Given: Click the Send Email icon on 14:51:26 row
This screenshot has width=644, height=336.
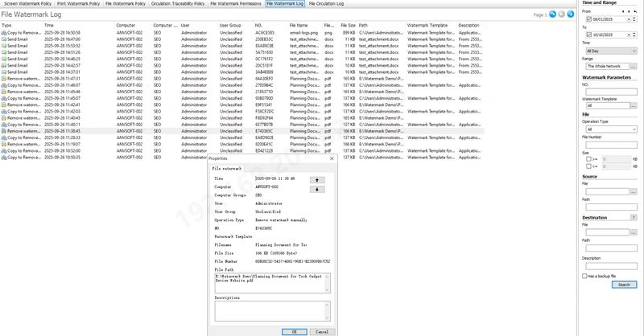Looking at the screenshot, I should (x=4, y=52).
